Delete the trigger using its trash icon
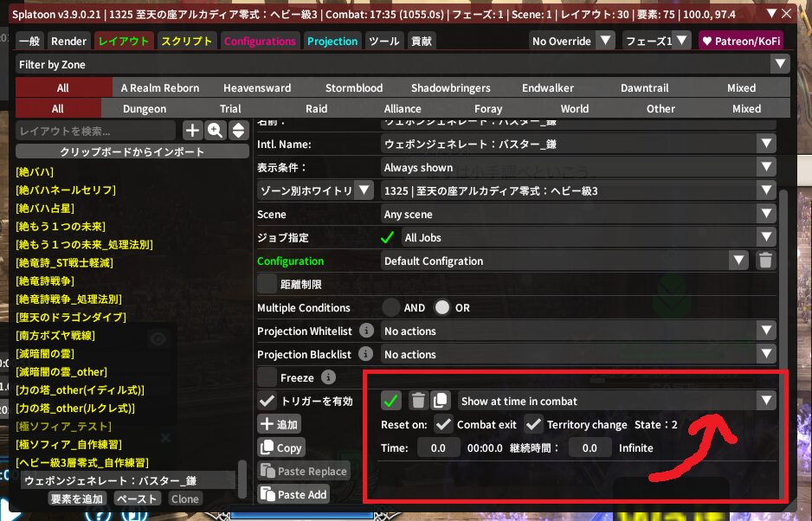 point(417,401)
